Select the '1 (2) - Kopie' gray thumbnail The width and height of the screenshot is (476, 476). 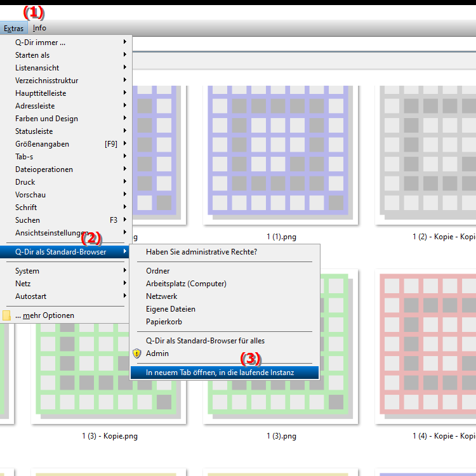pyautogui.click(x=426, y=155)
